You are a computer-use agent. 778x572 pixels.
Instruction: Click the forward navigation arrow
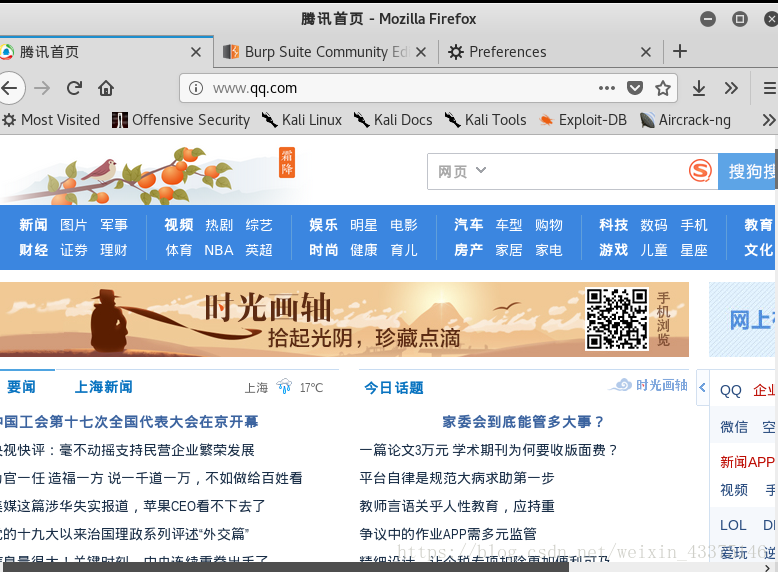(42, 88)
